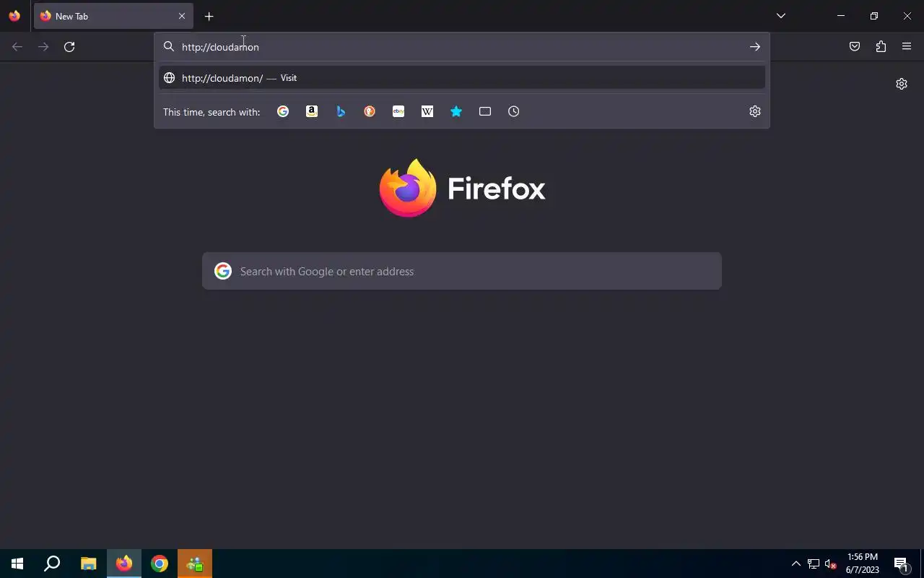
Task: Expand the List all tabs chevron
Action: tap(781, 16)
